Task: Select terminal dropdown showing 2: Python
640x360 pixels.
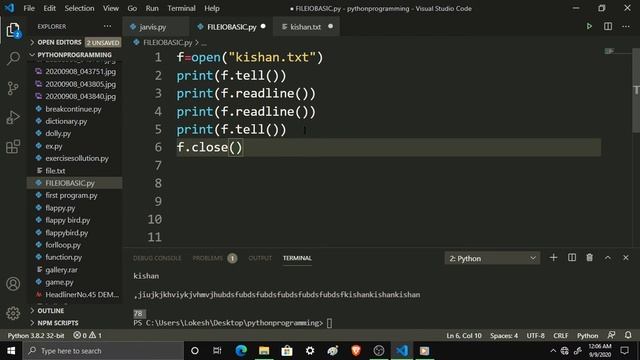Action: (x=492, y=258)
